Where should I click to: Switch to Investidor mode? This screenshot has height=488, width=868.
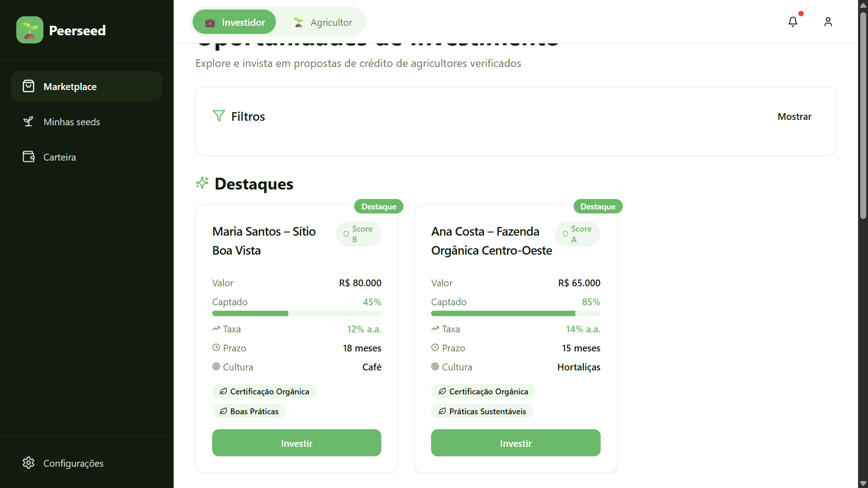coord(234,22)
